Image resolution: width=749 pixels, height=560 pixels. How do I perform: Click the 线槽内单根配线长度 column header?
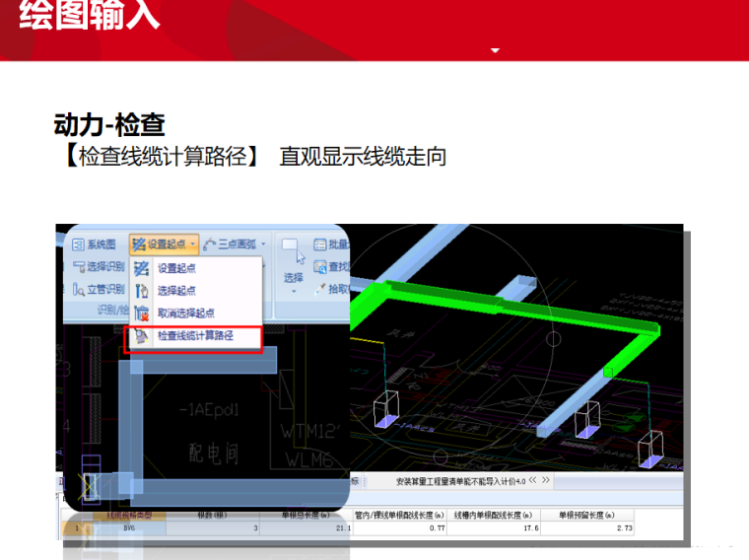[493, 516]
